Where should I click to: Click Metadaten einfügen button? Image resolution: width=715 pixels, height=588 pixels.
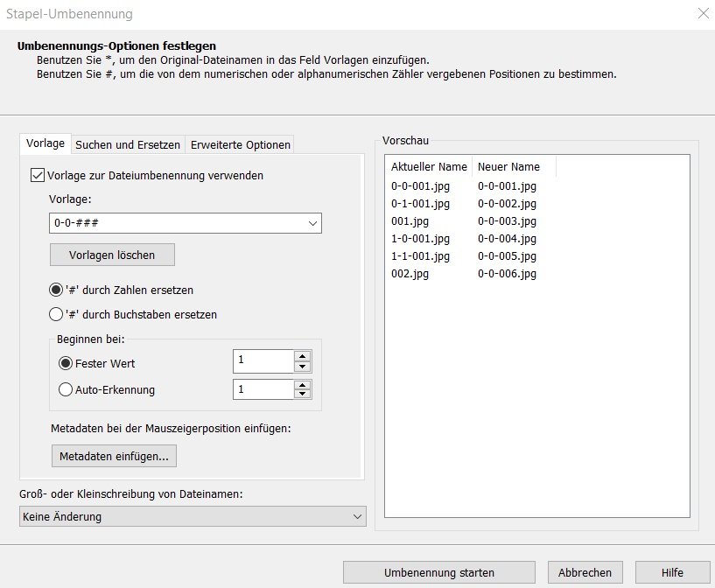(x=114, y=456)
